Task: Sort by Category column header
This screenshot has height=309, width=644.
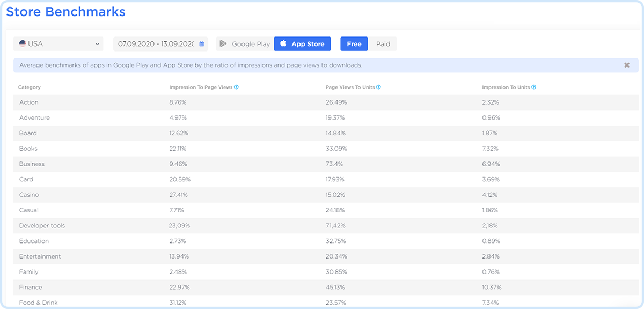Action: 30,87
